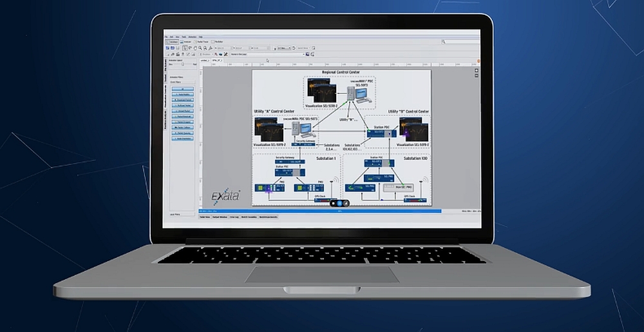Expand the Layer Filters section
Screen dimensions: 644x332
175,213
